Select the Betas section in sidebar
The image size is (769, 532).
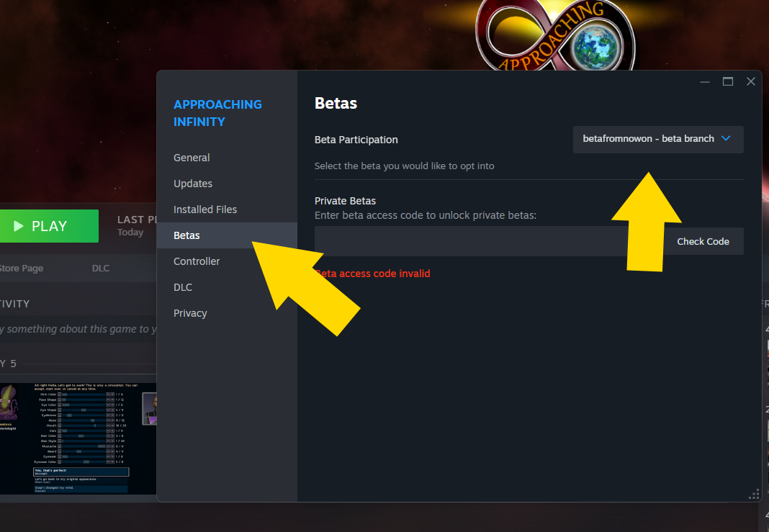coord(227,236)
